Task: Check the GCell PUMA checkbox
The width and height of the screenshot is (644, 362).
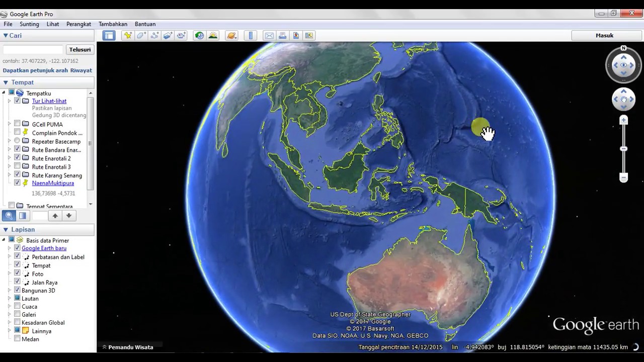Action: tap(17, 124)
